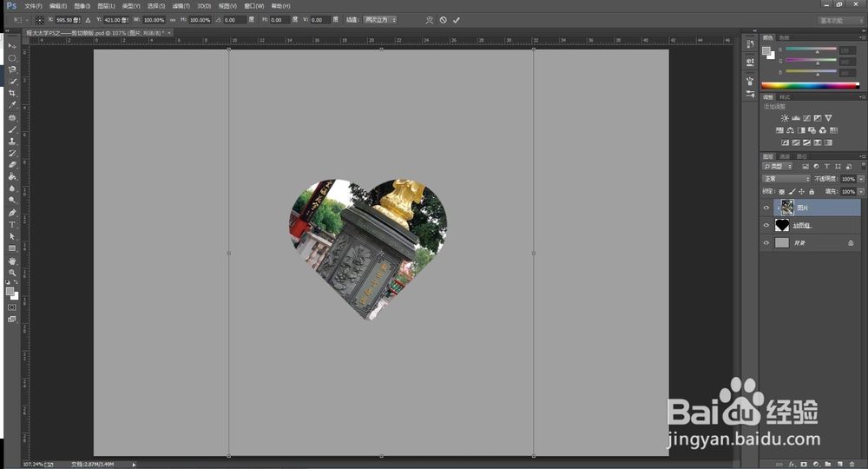Add Levels adjustment
The height and width of the screenshot is (469, 868).
pyautogui.click(x=795, y=118)
